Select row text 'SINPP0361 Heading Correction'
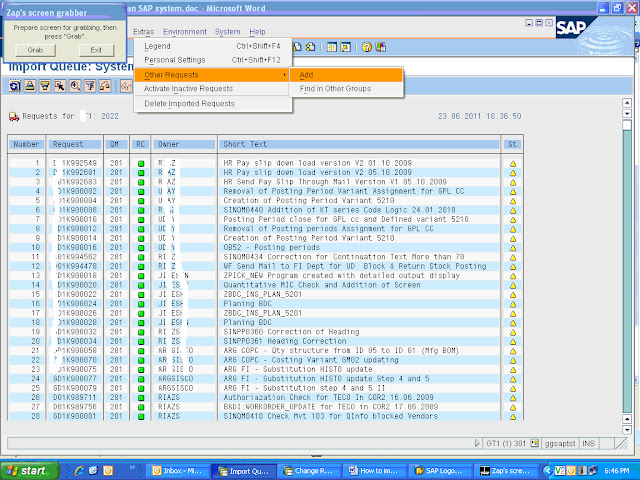This screenshot has width=640, height=480. (285, 341)
